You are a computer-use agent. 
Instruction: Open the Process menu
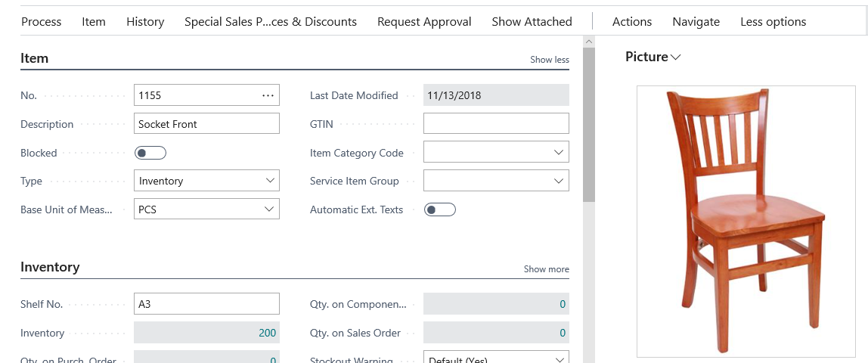pos(42,21)
